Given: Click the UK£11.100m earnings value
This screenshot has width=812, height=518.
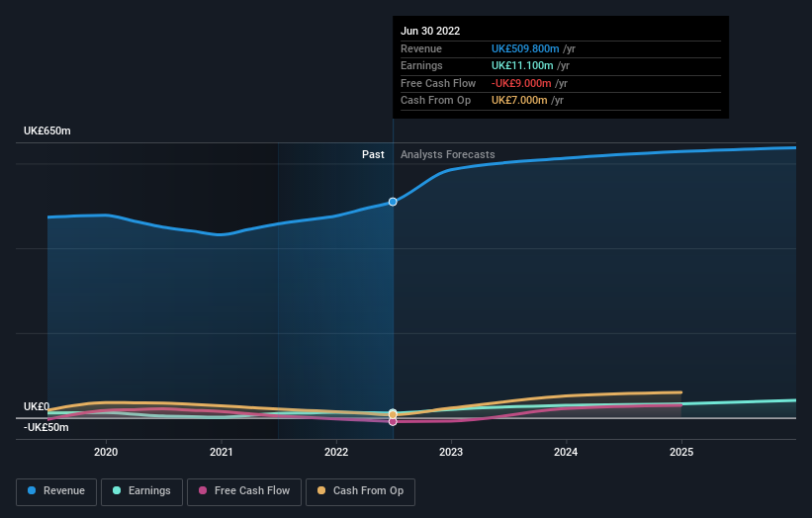Looking at the screenshot, I should tap(522, 65).
